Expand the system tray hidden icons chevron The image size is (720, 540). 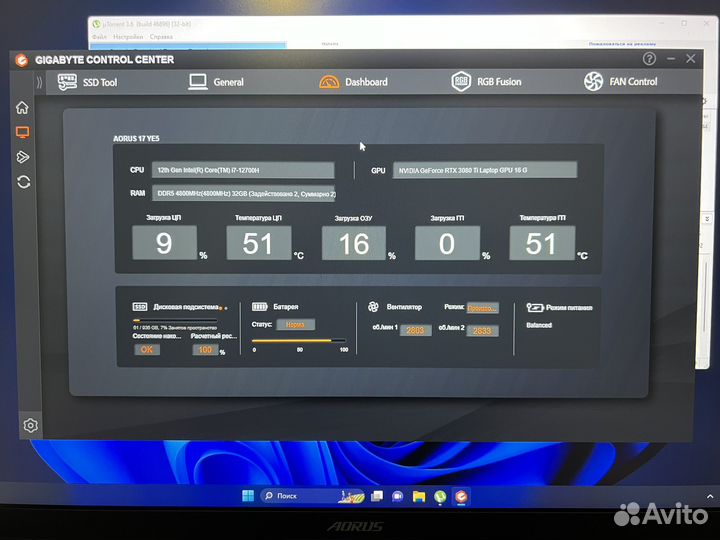click(710, 497)
